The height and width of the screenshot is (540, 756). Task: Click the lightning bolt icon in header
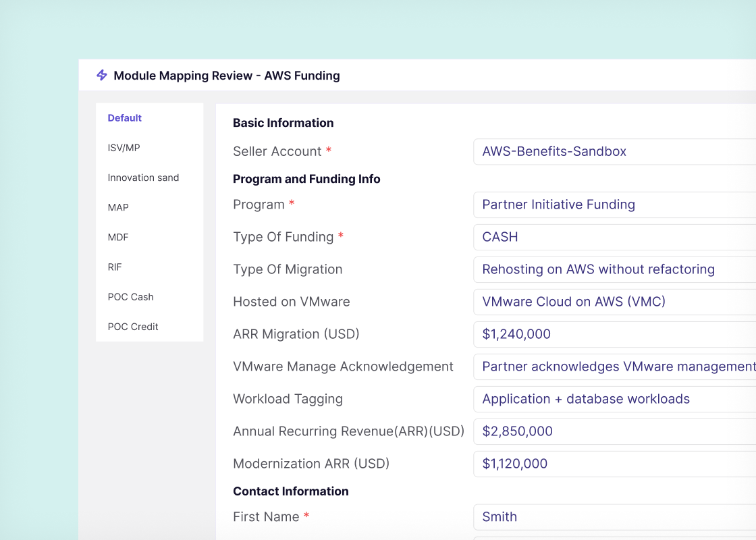point(102,75)
